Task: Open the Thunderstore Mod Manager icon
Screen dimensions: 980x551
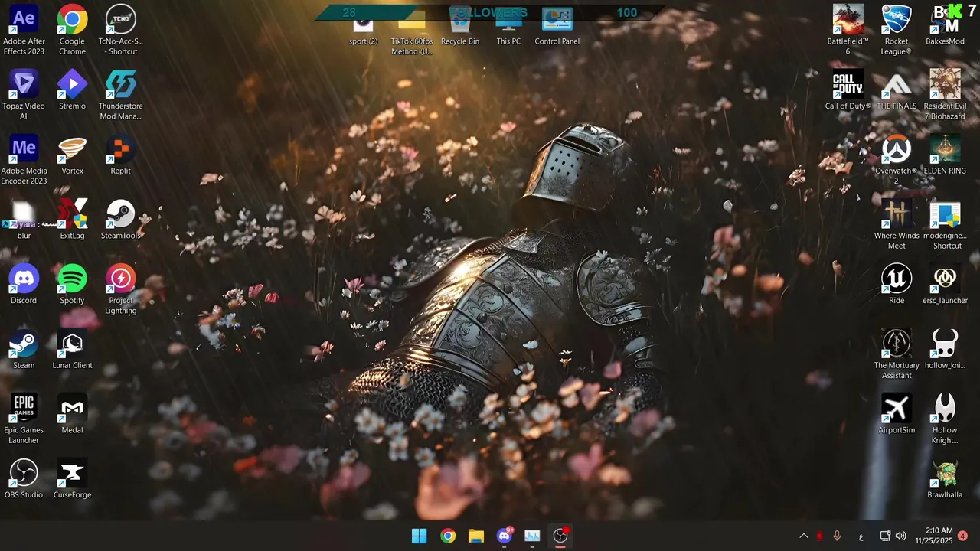Action: coord(120,95)
